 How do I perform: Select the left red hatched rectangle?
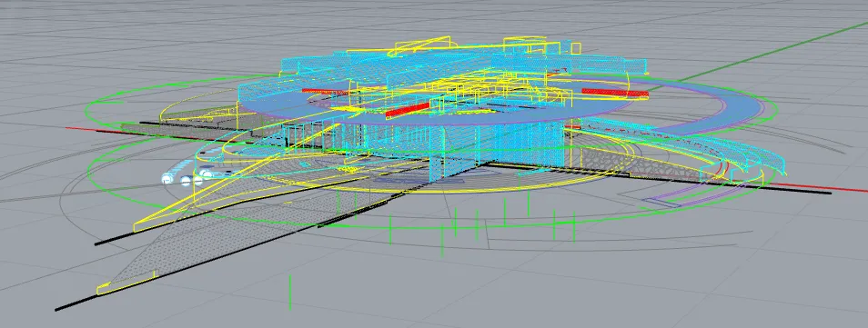325,91
